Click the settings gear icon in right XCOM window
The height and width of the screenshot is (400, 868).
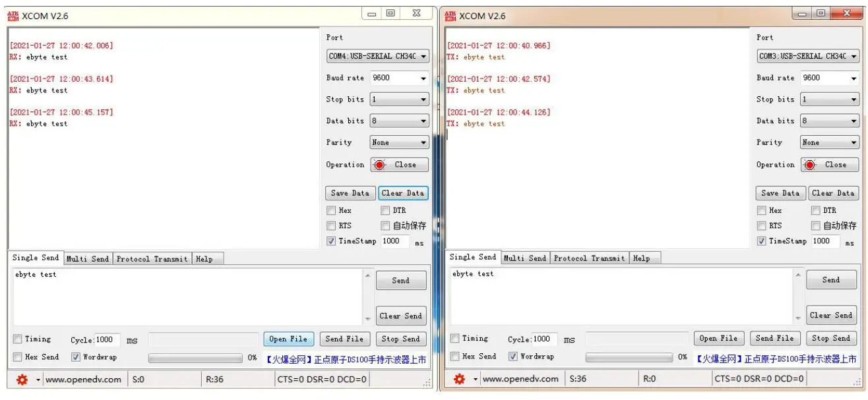[459, 379]
